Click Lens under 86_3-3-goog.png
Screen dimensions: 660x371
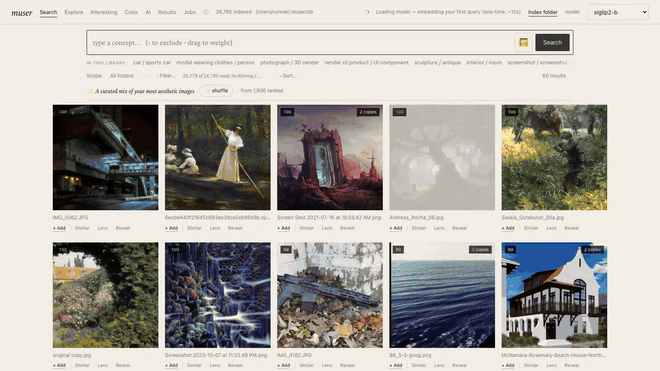click(x=439, y=365)
